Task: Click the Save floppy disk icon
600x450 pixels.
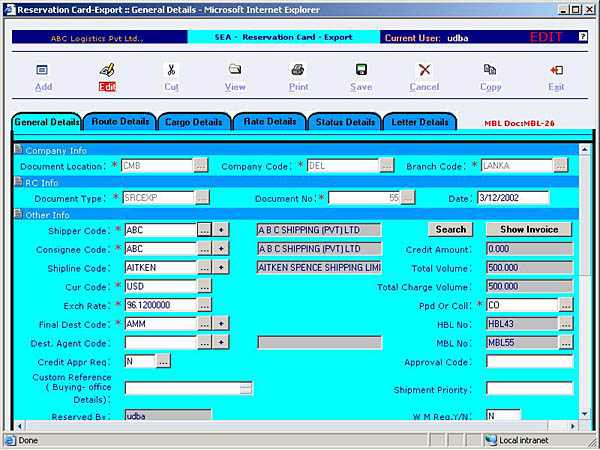Action: [361, 70]
